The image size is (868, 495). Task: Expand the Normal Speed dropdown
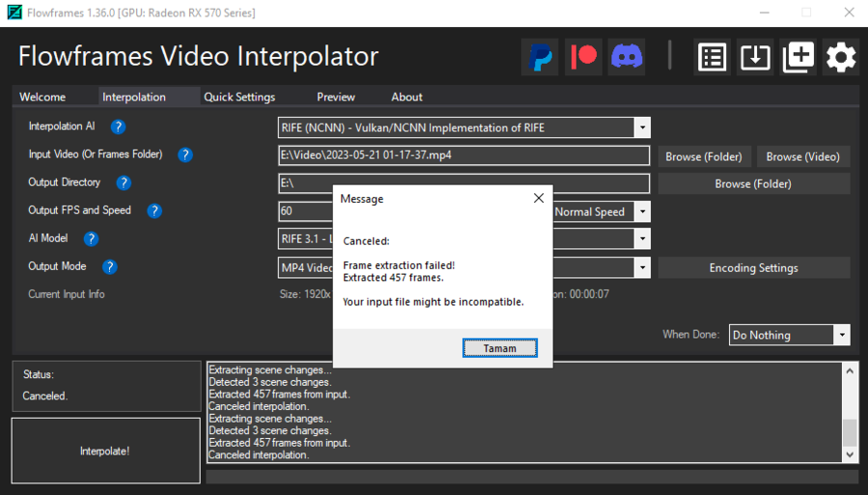(x=641, y=212)
